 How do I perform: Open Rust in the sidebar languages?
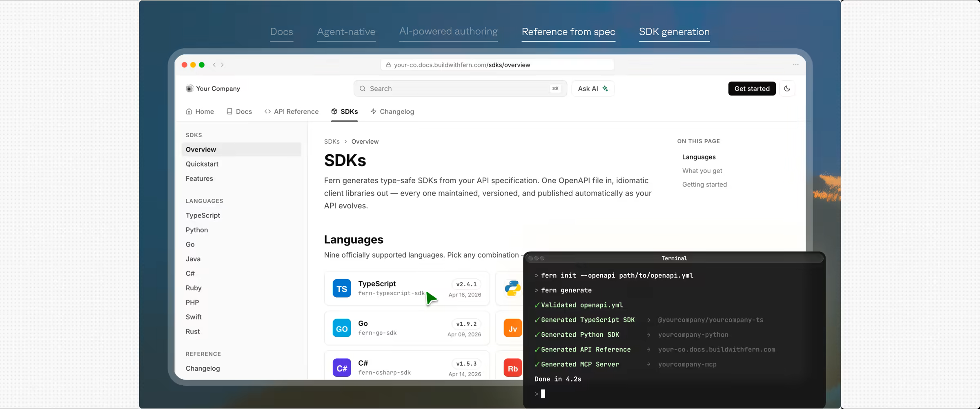(193, 331)
